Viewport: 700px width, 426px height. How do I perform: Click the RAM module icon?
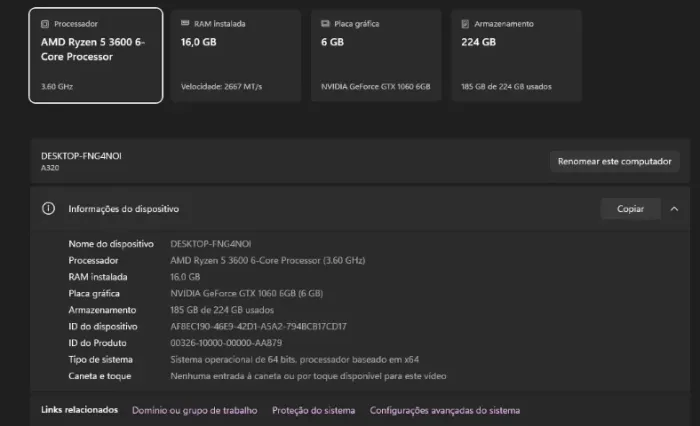[185, 23]
